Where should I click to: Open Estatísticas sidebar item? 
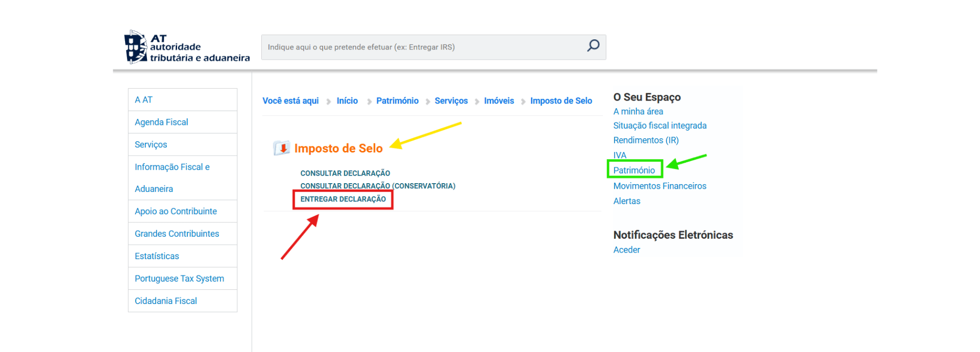(157, 256)
